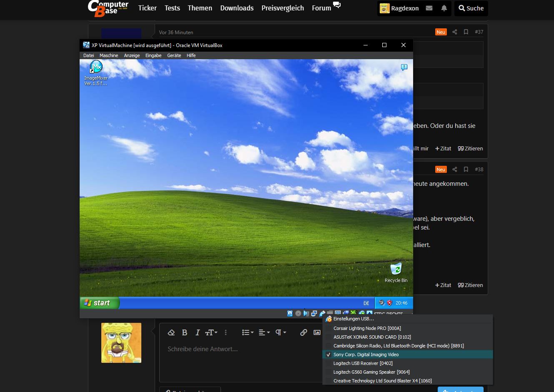Click the mouse integration icon in VirtualBox status bar
554x392 pixels.
pos(361,312)
